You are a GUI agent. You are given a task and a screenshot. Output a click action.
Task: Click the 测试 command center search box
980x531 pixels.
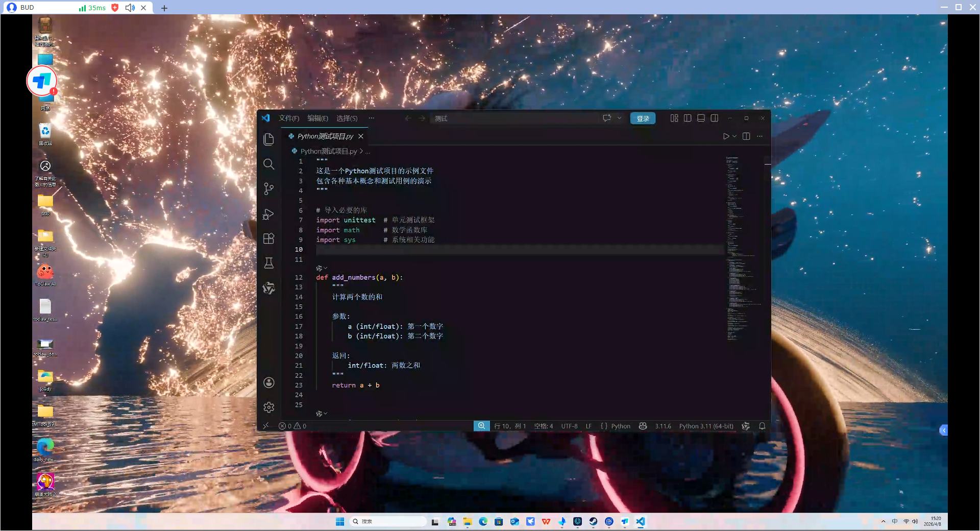click(514, 118)
